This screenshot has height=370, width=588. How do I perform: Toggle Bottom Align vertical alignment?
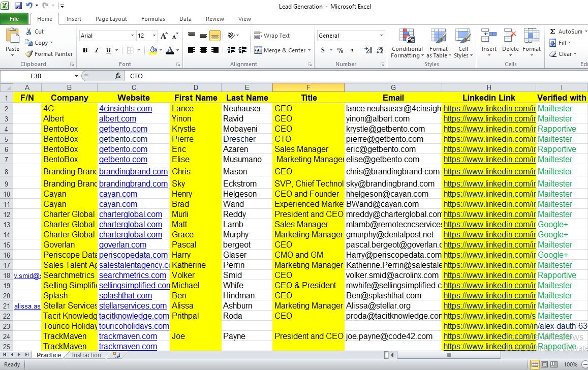tap(214, 36)
